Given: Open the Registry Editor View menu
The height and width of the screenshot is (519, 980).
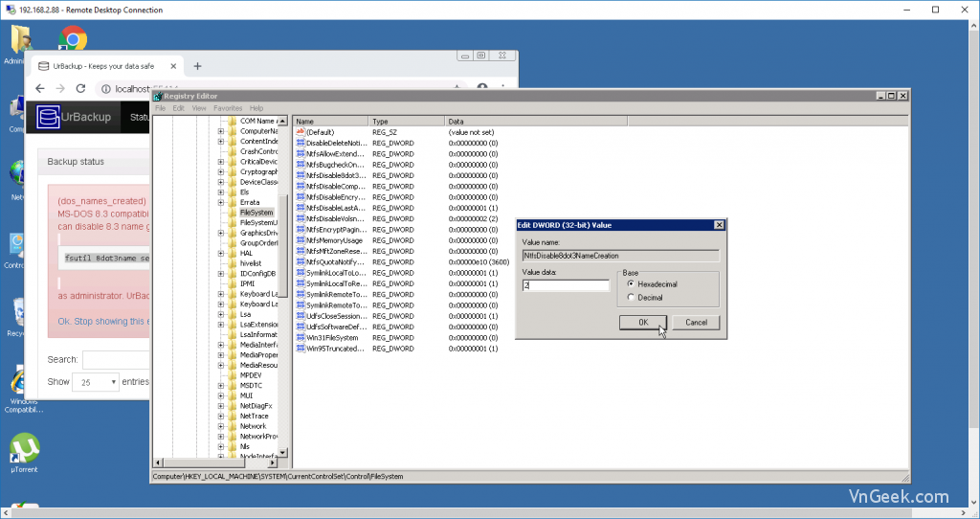Looking at the screenshot, I should pyautogui.click(x=199, y=108).
